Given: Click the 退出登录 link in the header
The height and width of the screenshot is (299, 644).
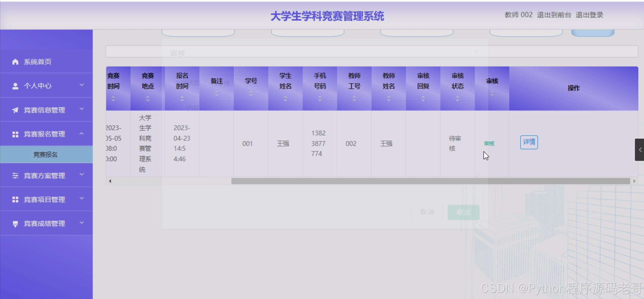Looking at the screenshot, I should [x=589, y=15].
